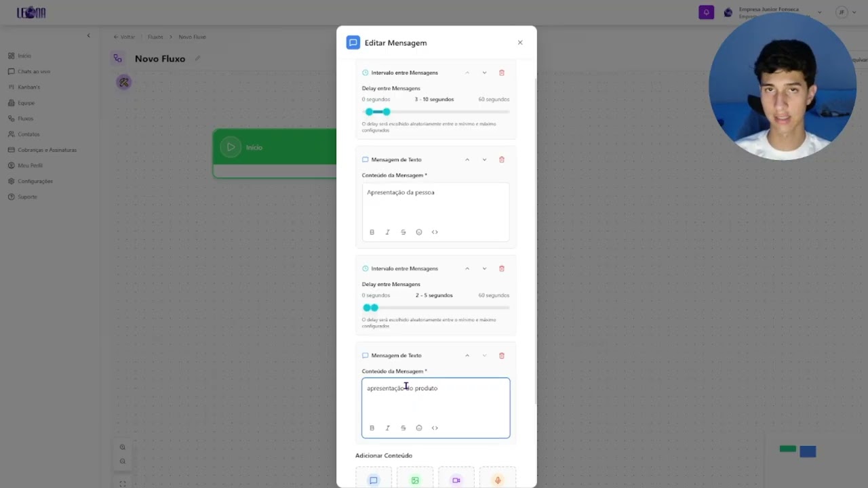Move the 2 - 5 segundos interval block down
Viewport: 868px width, 488px height.
pyautogui.click(x=484, y=268)
